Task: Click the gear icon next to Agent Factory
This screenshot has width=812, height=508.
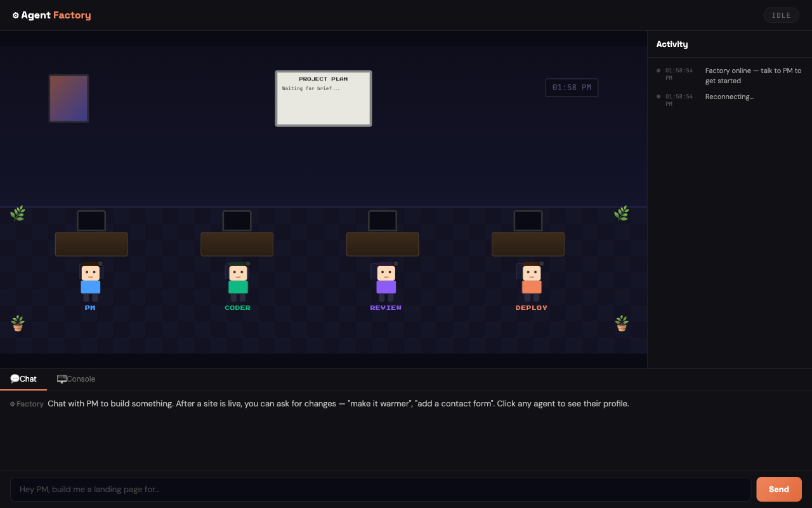Action: [x=16, y=15]
